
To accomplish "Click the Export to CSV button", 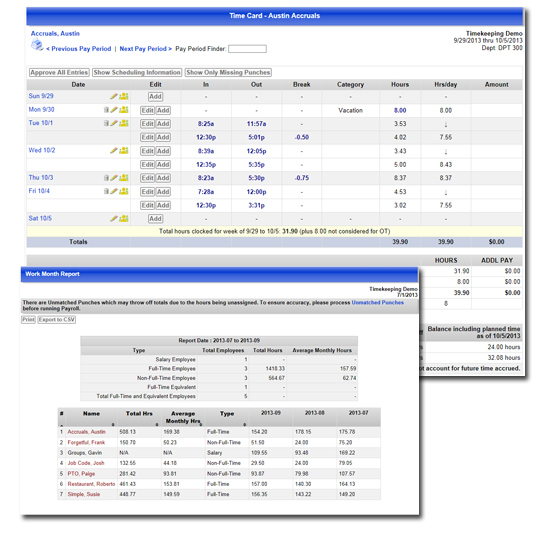I will click(56, 320).
